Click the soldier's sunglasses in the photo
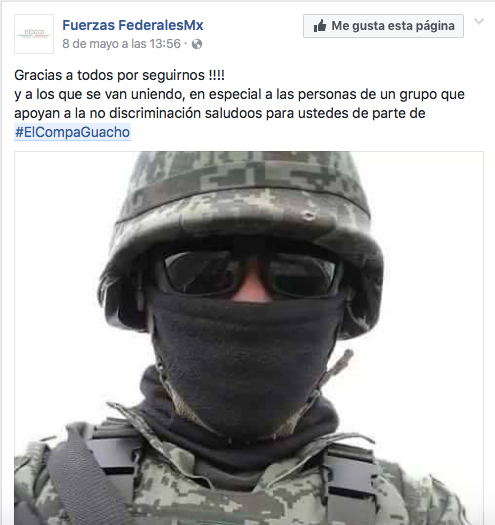The height and width of the screenshot is (525, 495). (x=251, y=273)
